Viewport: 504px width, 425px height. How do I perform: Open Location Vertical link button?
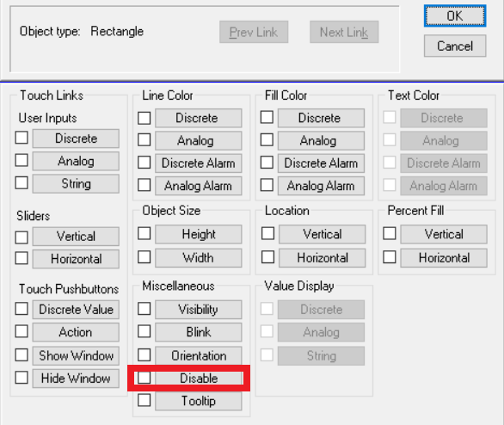click(x=322, y=234)
